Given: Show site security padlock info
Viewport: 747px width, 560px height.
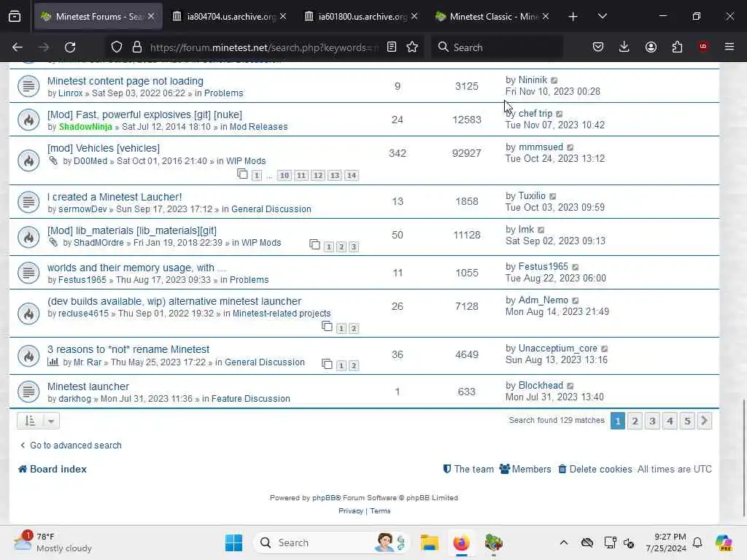Looking at the screenshot, I should point(137,47).
